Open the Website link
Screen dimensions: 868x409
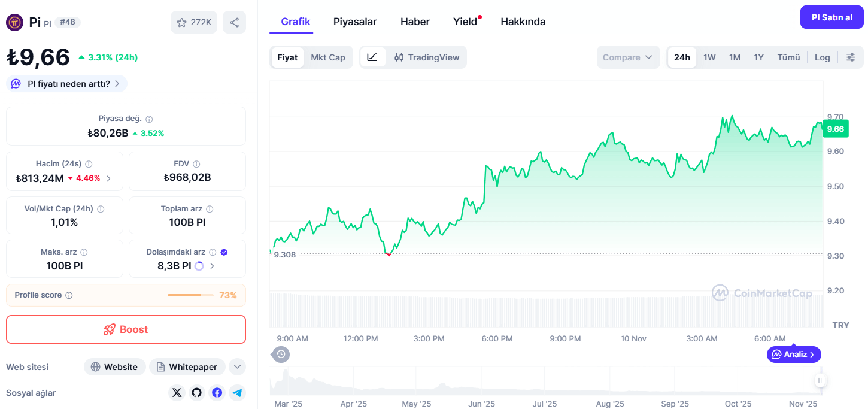pos(114,367)
